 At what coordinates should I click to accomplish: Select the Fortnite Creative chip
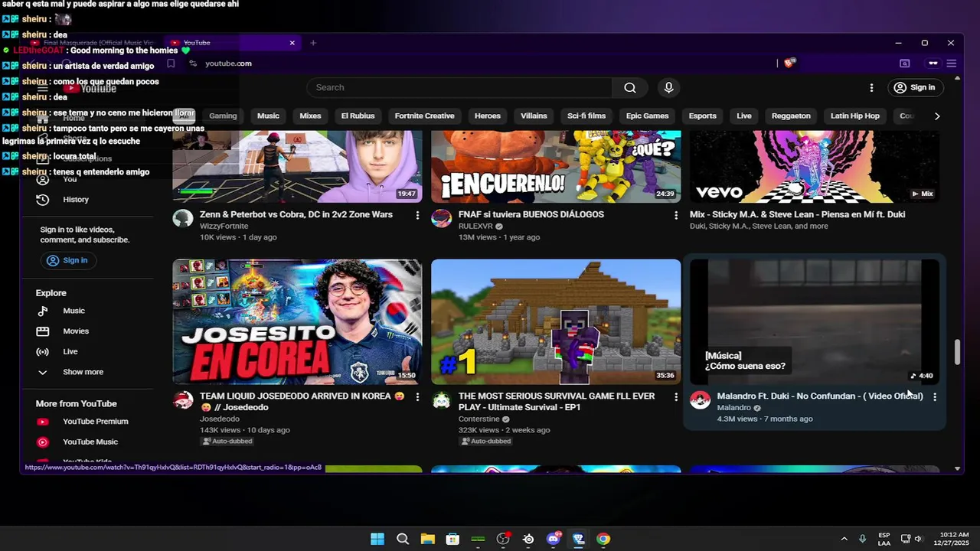(x=424, y=116)
